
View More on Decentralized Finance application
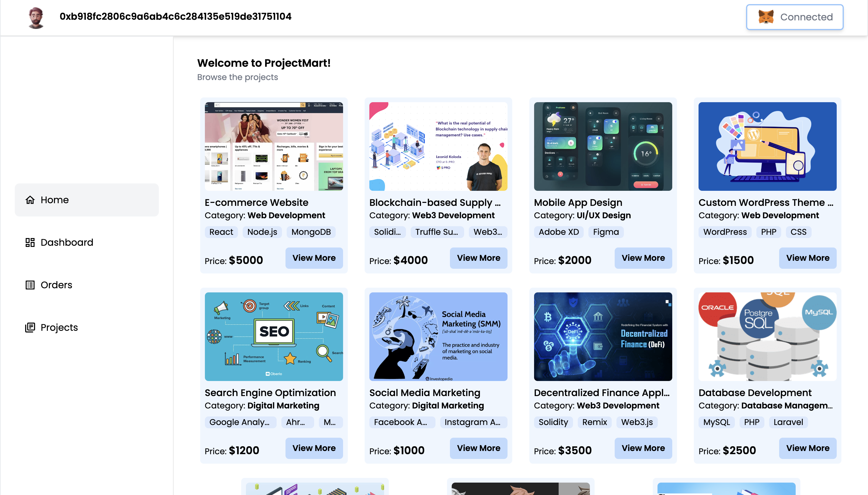click(x=643, y=448)
